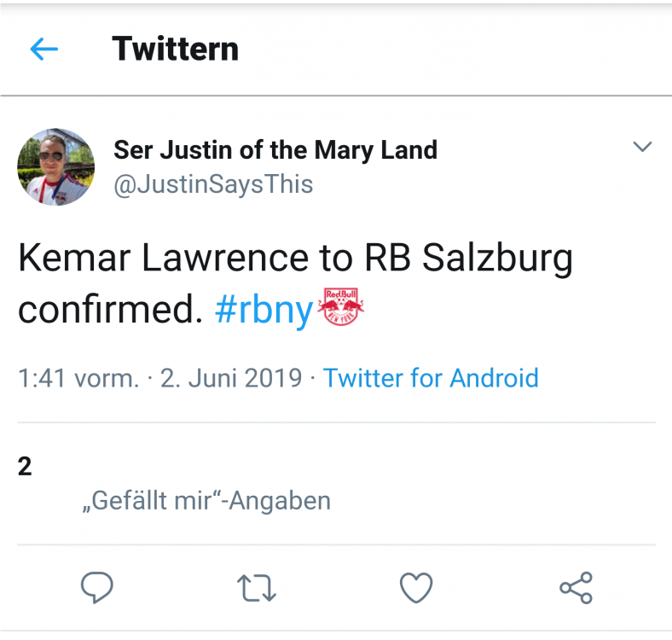The height and width of the screenshot is (640, 672).
Task: Go back using the blue arrow
Action: point(43,49)
